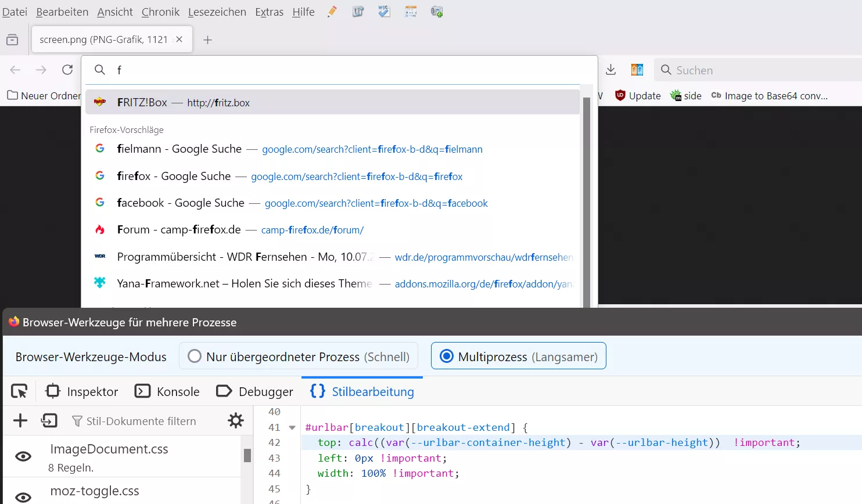Viewport: 862px width, 504px height.
Task: Open style editor options gear icon
Action: (x=236, y=420)
